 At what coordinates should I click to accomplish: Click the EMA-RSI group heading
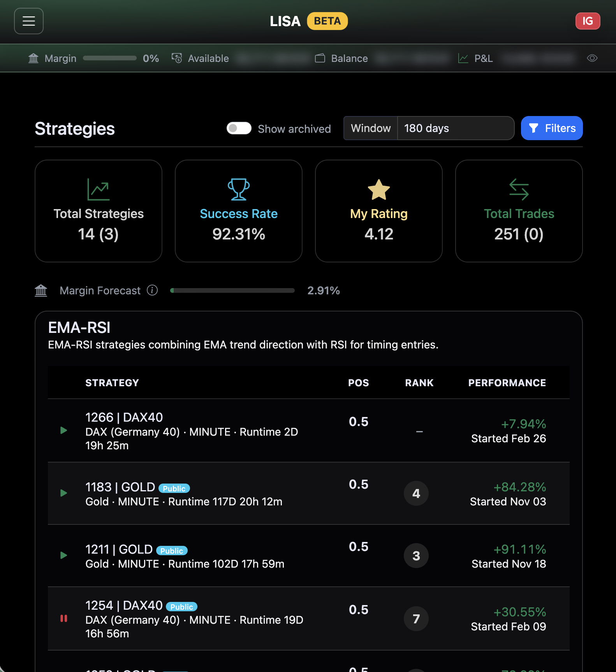[79, 327]
